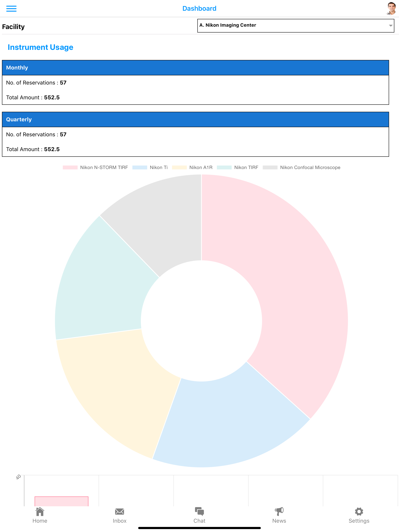Click the Monthly section header
The height and width of the screenshot is (532, 399).
click(195, 68)
